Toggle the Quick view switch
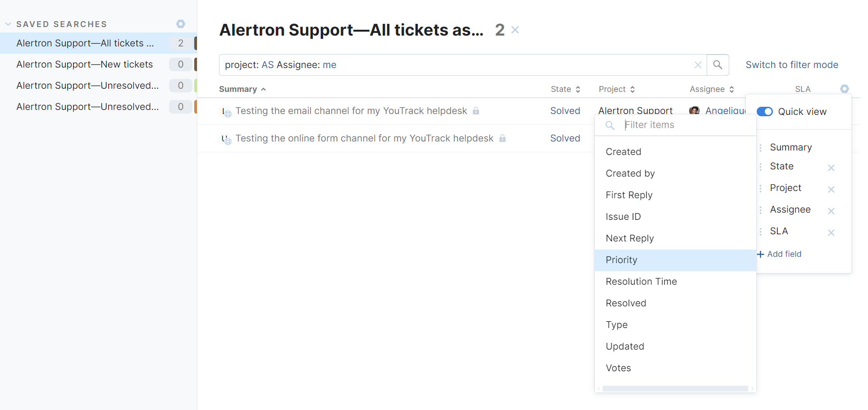 pyautogui.click(x=764, y=111)
